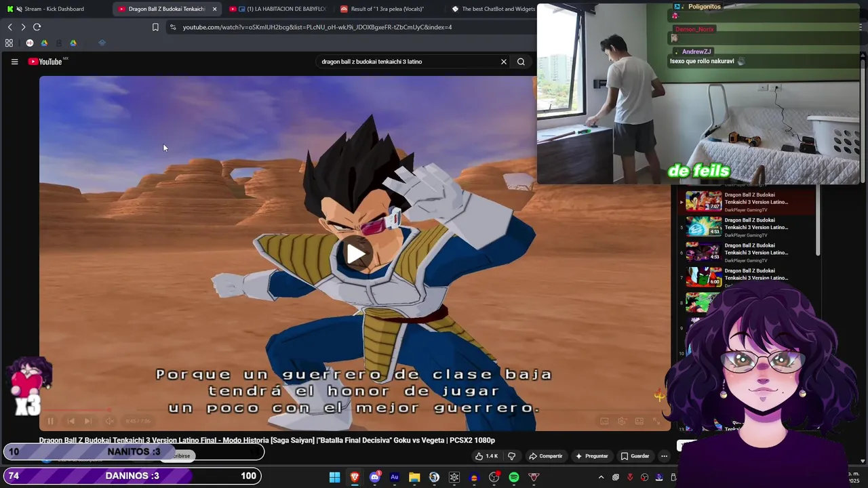Open Discord from the taskbar
Image resolution: width=868 pixels, height=488 pixels.
374,477
